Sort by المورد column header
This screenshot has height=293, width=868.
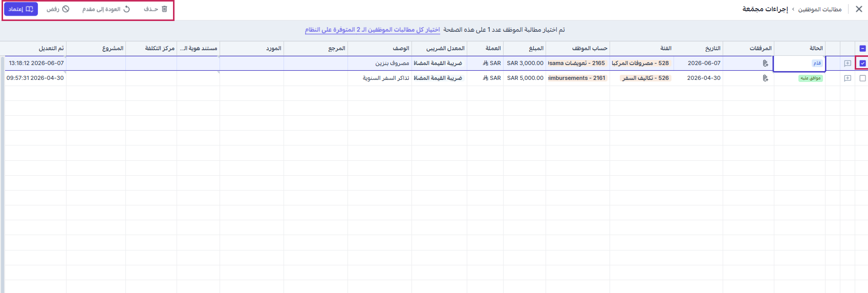(252, 48)
